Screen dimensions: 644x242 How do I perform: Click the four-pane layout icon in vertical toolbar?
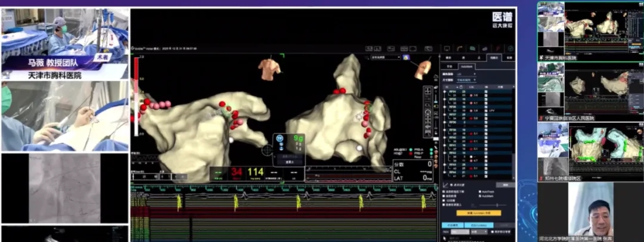(x=428, y=91)
